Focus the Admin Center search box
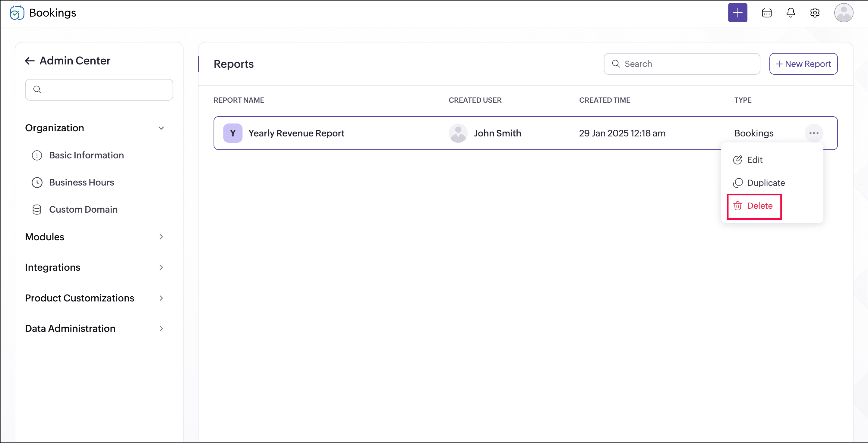 (x=99, y=89)
